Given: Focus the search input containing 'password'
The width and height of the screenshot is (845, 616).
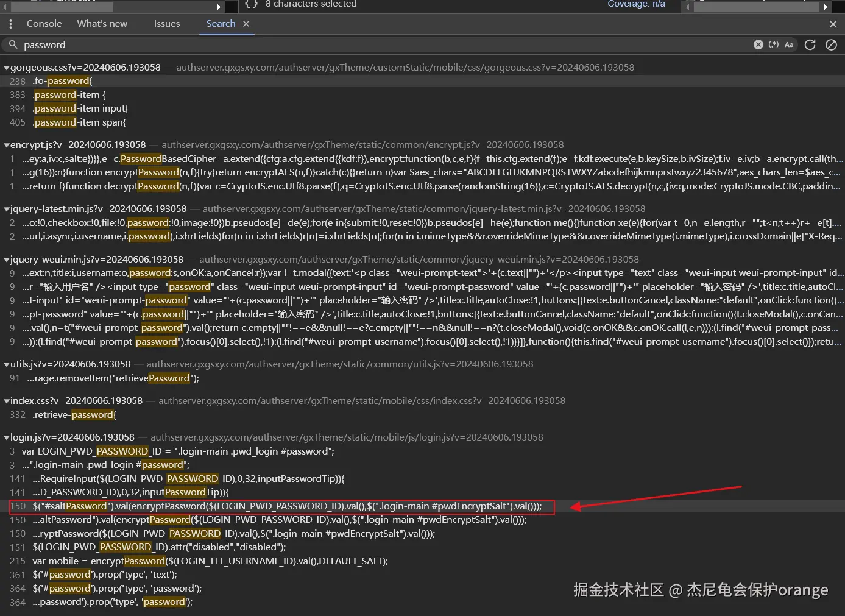Looking at the screenshot, I should pyautogui.click(x=384, y=44).
